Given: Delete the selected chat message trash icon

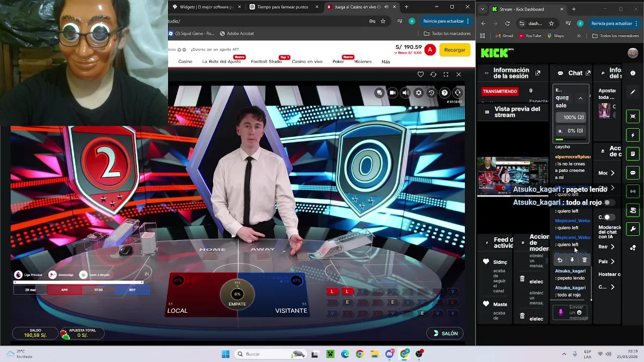Looking at the screenshot, I should [584, 260].
